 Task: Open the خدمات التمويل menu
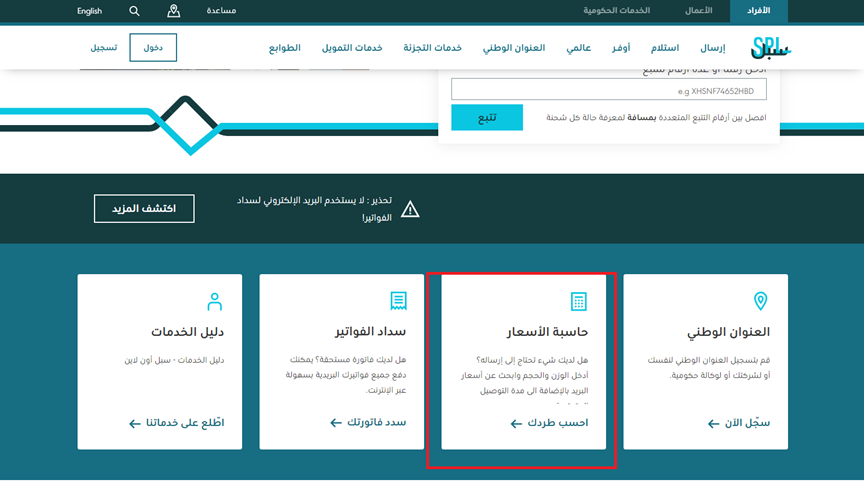click(x=351, y=48)
